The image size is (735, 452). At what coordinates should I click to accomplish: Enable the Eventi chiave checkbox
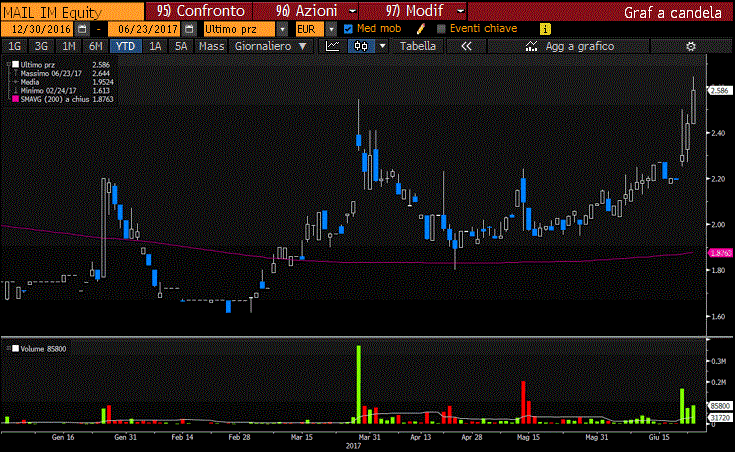pyautogui.click(x=441, y=29)
